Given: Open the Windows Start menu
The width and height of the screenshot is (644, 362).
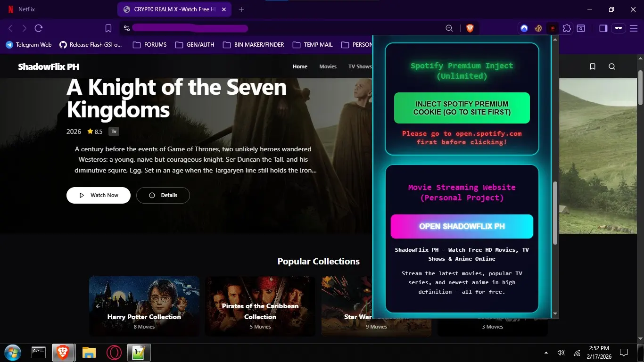Looking at the screenshot, I should [12, 353].
